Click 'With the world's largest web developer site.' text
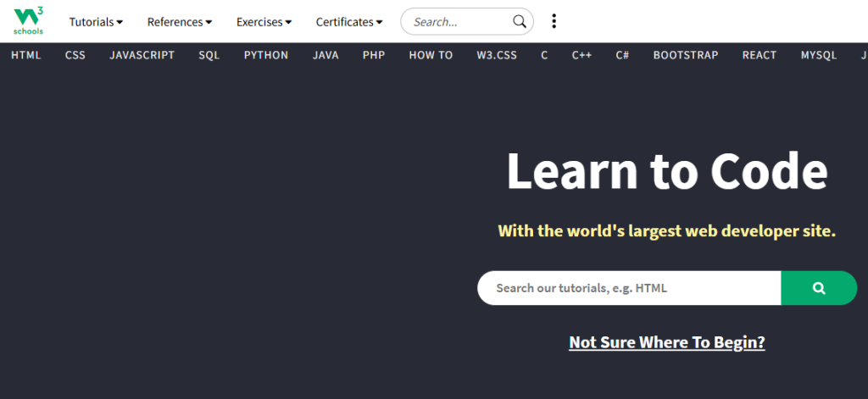The image size is (868, 399). click(x=667, y=230)
